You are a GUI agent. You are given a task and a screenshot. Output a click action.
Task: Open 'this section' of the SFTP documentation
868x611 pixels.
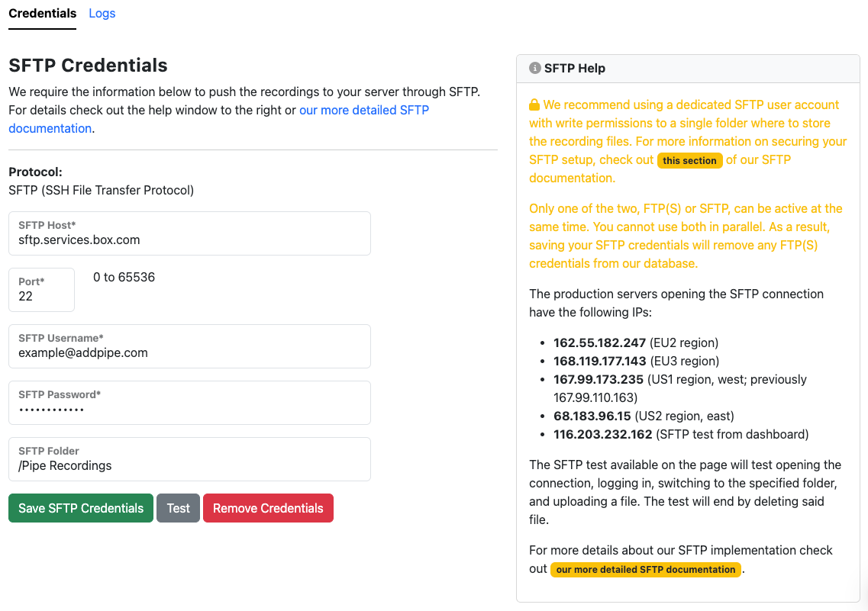pyautogui.click(x=689, y=160)
